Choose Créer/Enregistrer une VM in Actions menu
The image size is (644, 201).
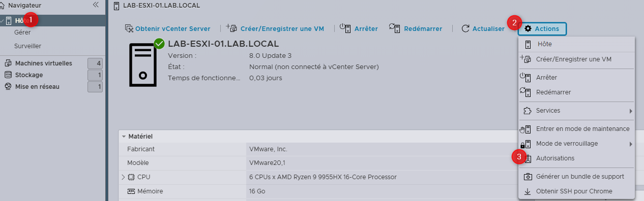576,59
